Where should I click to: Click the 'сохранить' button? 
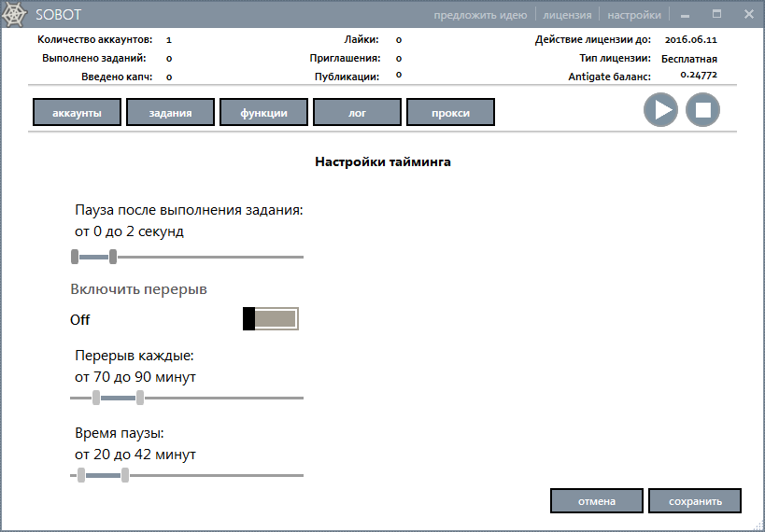coord(694,501)
